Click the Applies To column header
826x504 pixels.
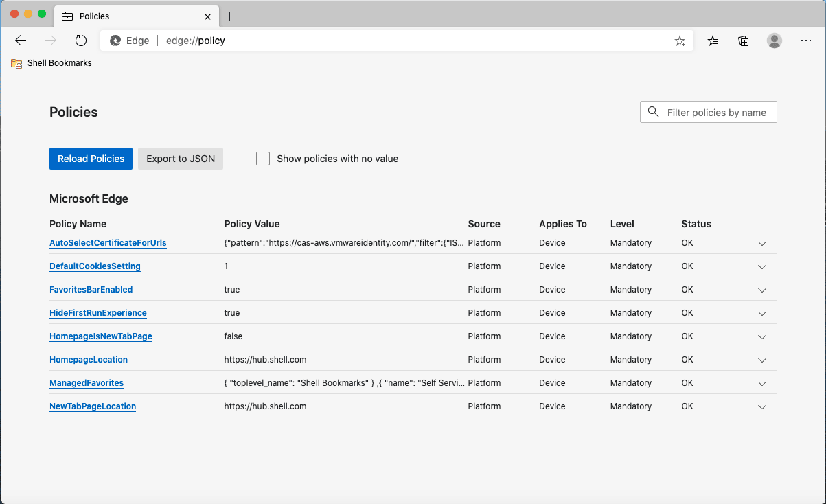563,224
